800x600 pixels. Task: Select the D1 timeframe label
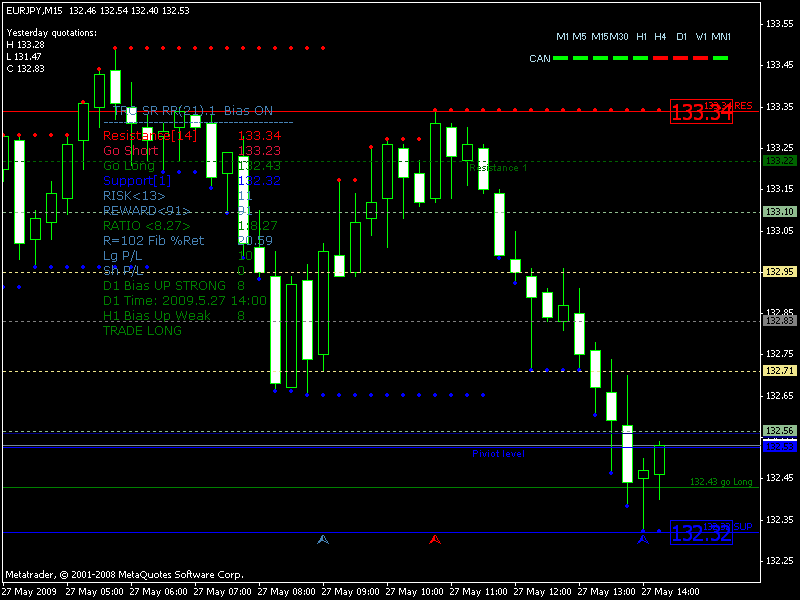(x=682, y=37)
